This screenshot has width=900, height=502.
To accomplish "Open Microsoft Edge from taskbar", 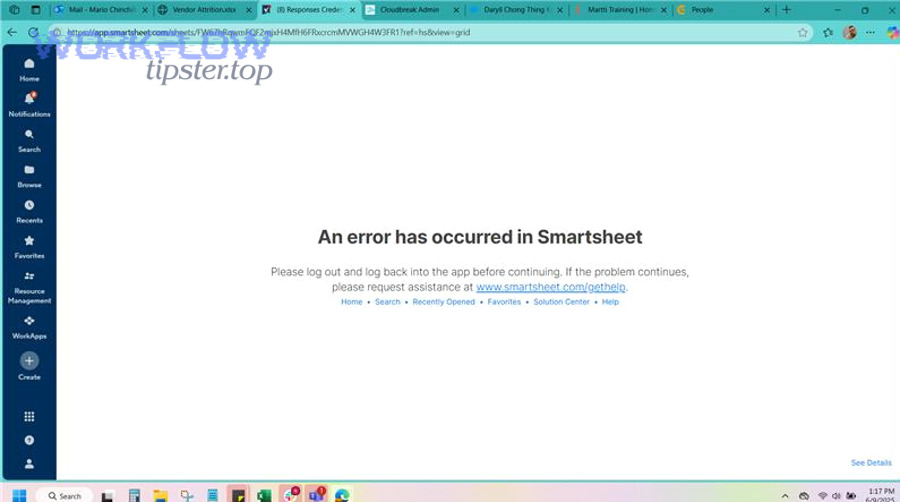I will click(x=342, y=496).
